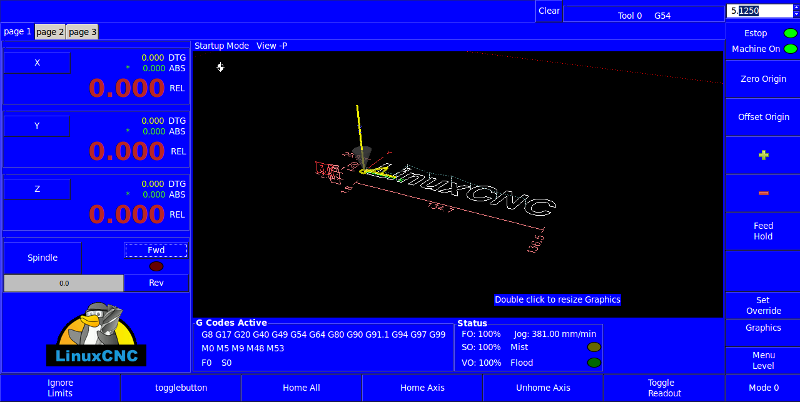Select the X axis button
Screen dimensions: 800x402
[37, 63]
